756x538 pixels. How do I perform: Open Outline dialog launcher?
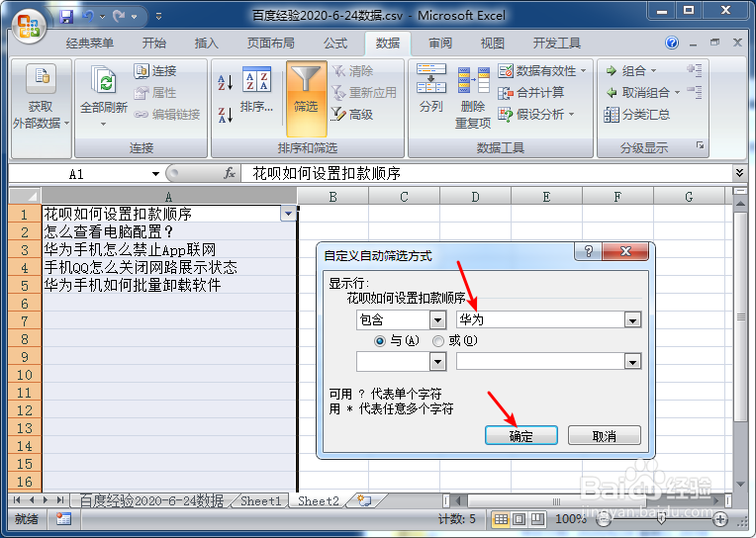tap(700, 145)
